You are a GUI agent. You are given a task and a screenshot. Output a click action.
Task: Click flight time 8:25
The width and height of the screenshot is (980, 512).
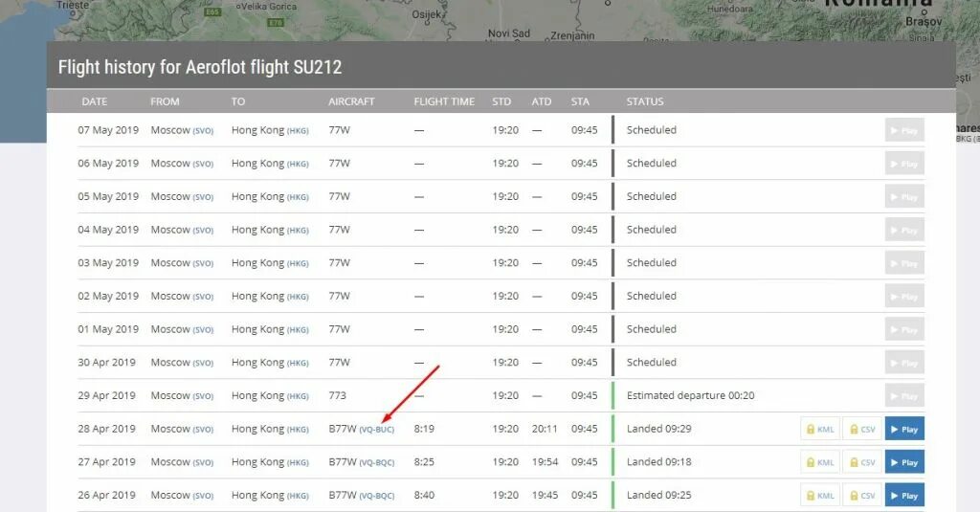(424, 461)
